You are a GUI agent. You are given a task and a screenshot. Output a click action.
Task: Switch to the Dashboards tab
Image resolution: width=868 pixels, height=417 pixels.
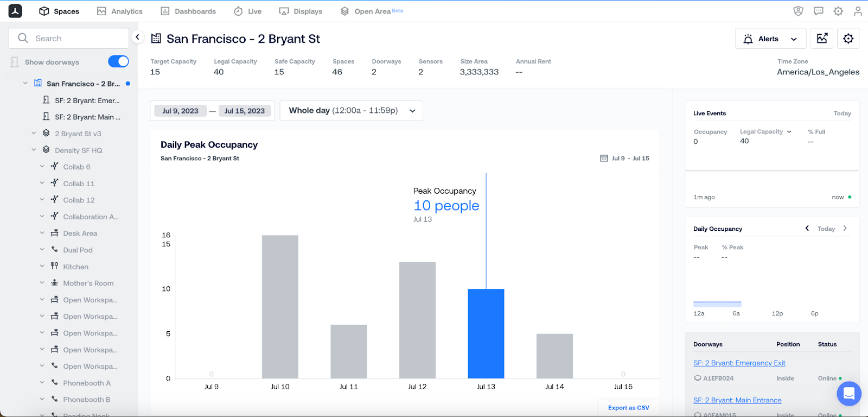(x=188, y=11)
